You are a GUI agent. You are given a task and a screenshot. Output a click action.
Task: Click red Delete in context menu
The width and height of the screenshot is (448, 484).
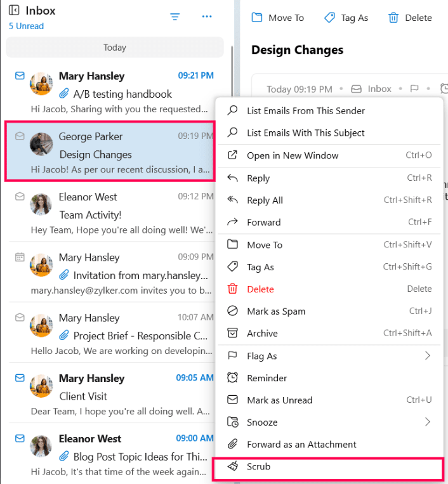point(329,289)
